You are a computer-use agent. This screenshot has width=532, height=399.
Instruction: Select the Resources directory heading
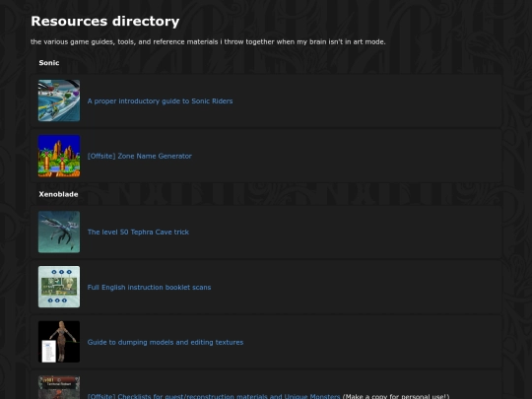(104, 21)
